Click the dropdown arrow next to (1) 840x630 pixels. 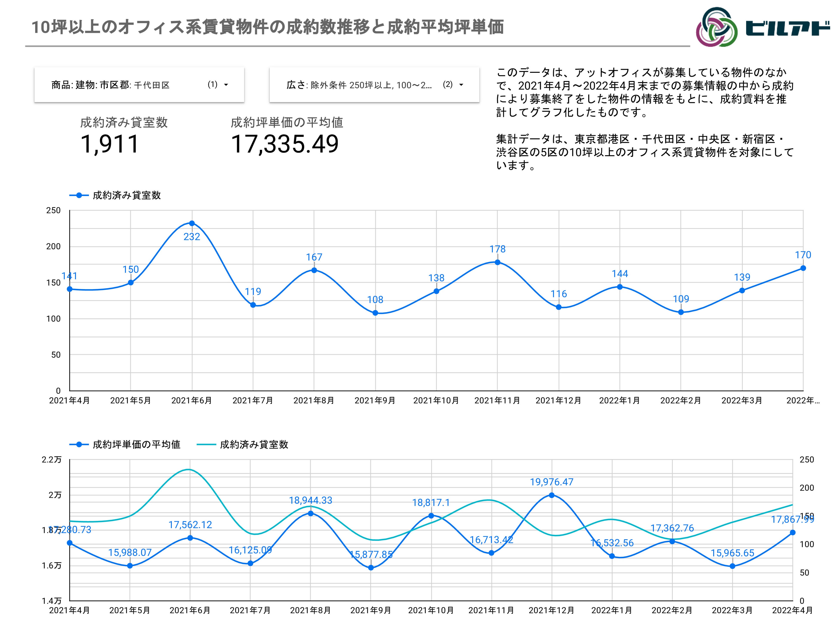point(226,85)
